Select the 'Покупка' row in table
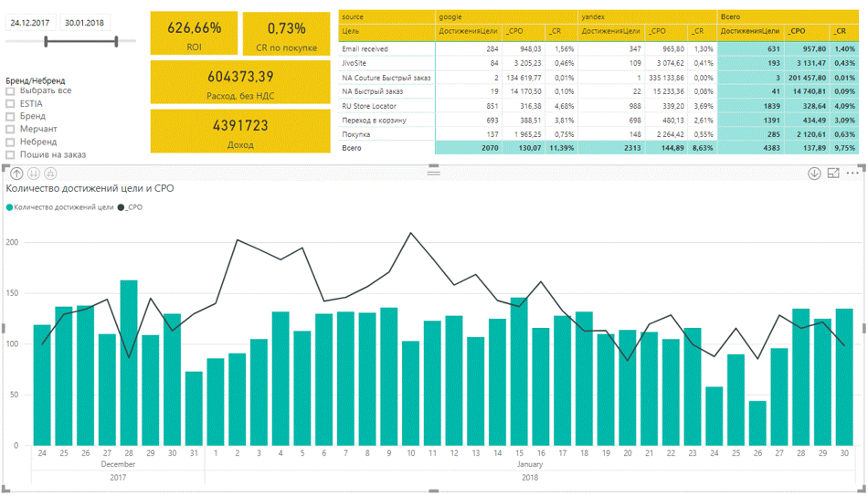 (x=356, y=133)
